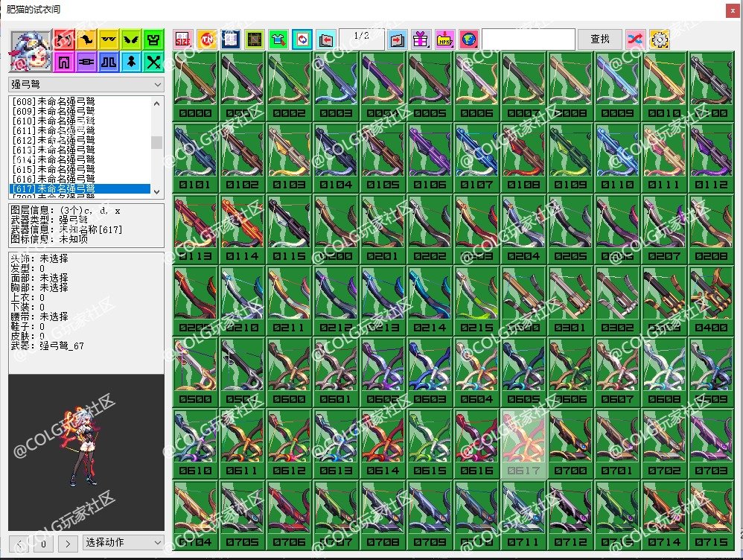This screenshot has width=743, height=560.
Task: Select the blue boots shoes category icon
Action: (x=109, y=62)
